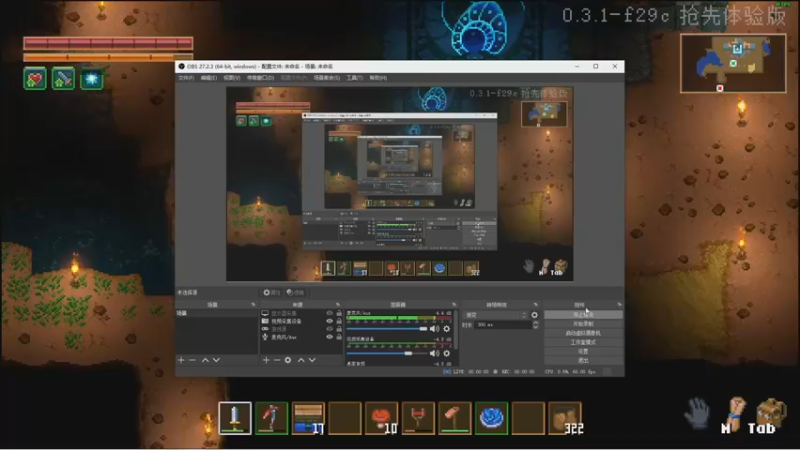The height and width of the screenshot is (450, 800).
Task: Select the mushroom item with count 10
Action: coord(382,418)
